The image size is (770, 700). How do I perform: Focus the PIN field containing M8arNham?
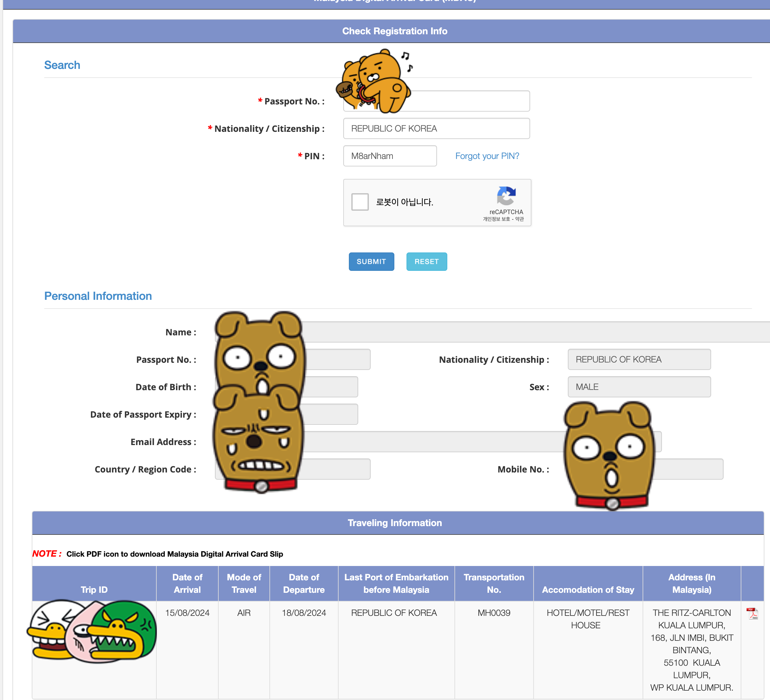[x=390, y=156]
